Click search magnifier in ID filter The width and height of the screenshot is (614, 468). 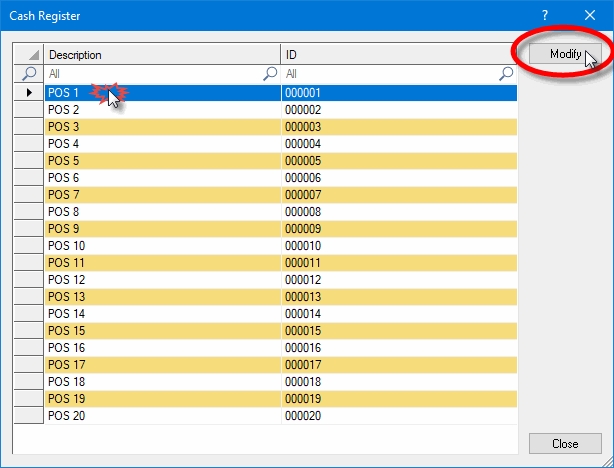[506, 74]
